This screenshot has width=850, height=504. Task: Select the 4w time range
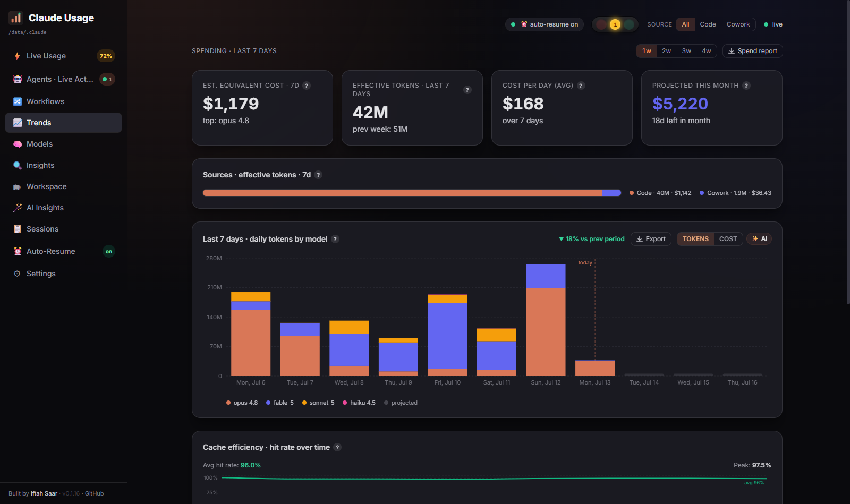click(x=707, y=51)
